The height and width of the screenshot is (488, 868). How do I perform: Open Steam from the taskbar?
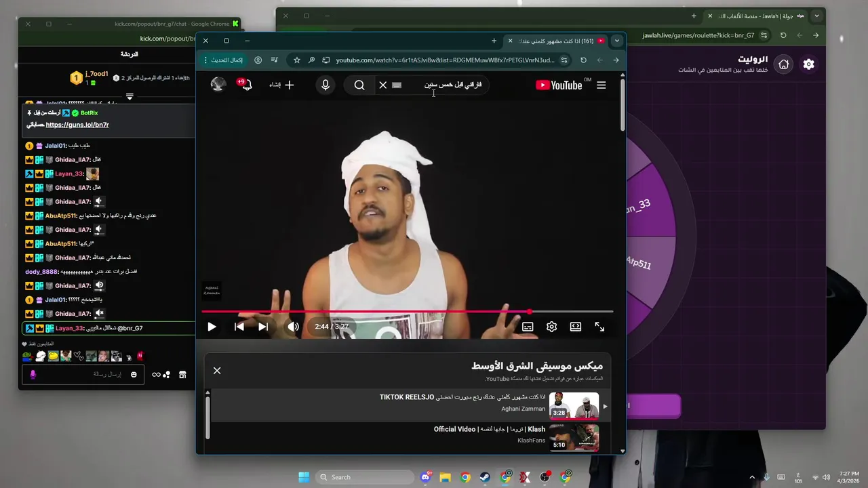pos(485,477)
